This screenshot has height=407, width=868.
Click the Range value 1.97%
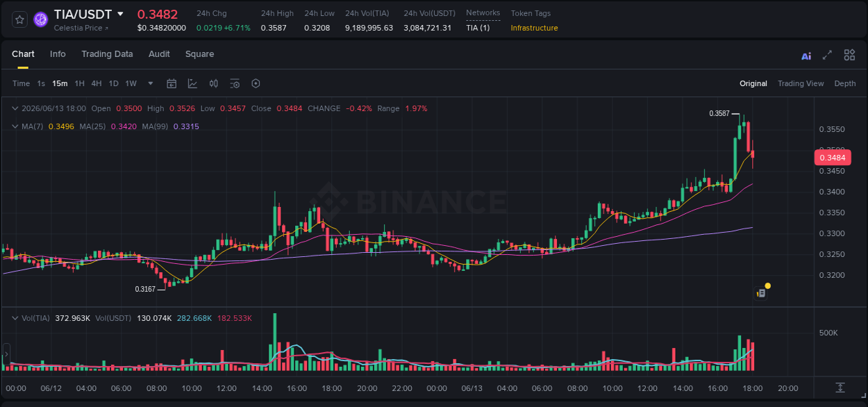(x=417, y=108)
